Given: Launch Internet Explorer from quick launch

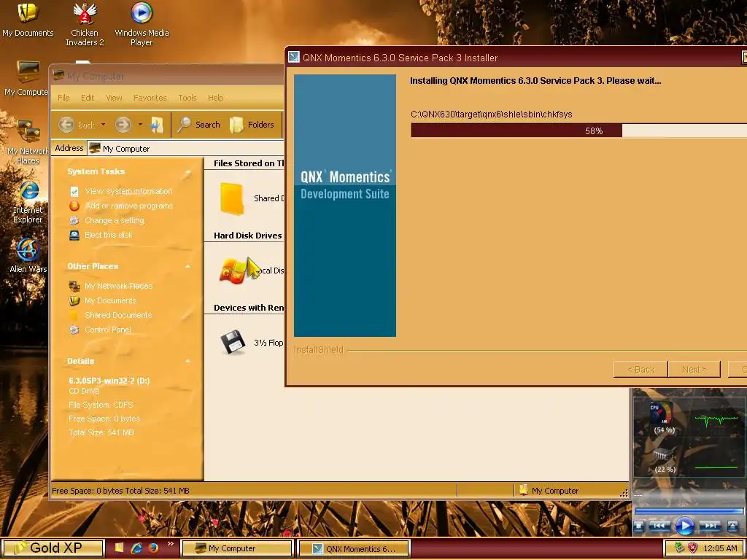Looking at the screenshot, I should pos(136,548).
